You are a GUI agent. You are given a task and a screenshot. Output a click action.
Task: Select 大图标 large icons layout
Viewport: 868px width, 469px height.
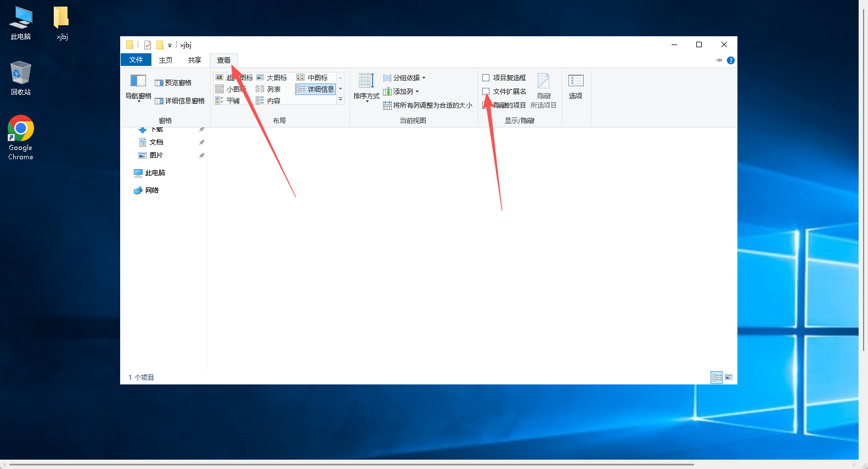[272, 78]
